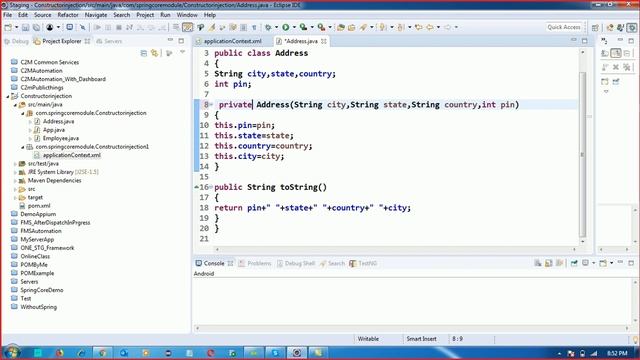Click the Clear Console icon
This screenshot has width=640, height=360.
tap(538, 263)
